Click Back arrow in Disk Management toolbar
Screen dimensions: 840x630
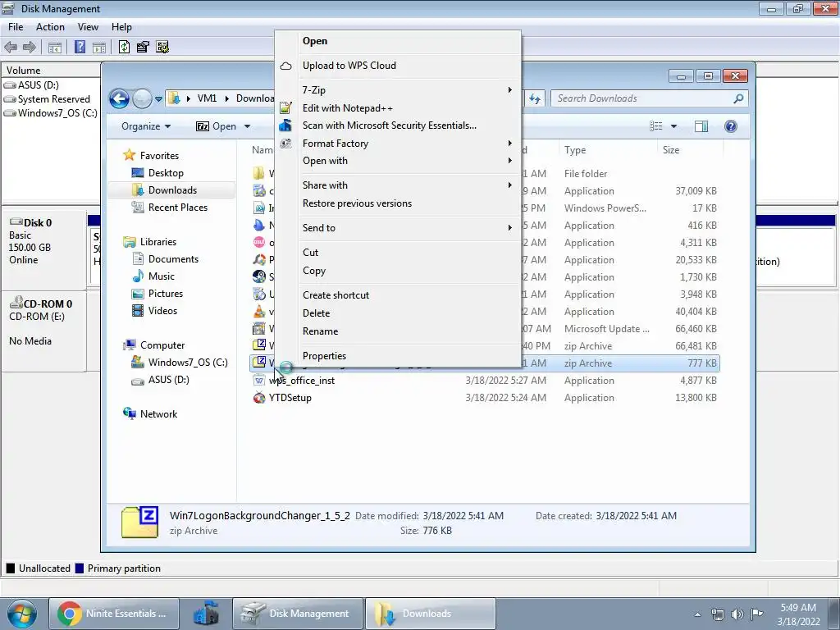click(x=11, y=47)
